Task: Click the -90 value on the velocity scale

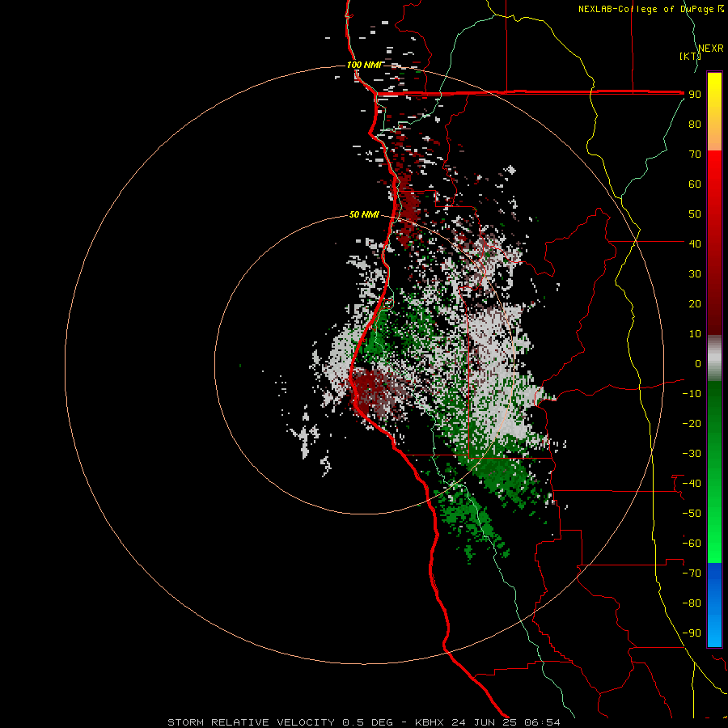Action: (692, 633)
